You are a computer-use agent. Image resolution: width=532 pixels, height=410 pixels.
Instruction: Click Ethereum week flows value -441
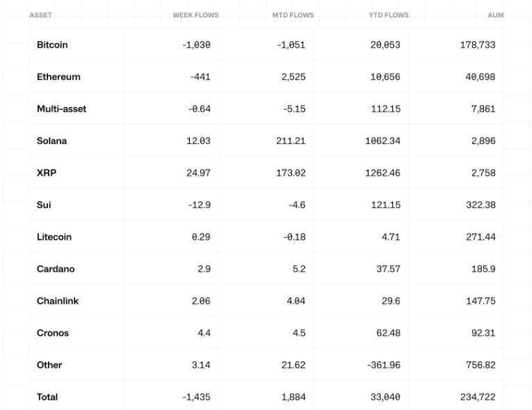tap(200, 76)
